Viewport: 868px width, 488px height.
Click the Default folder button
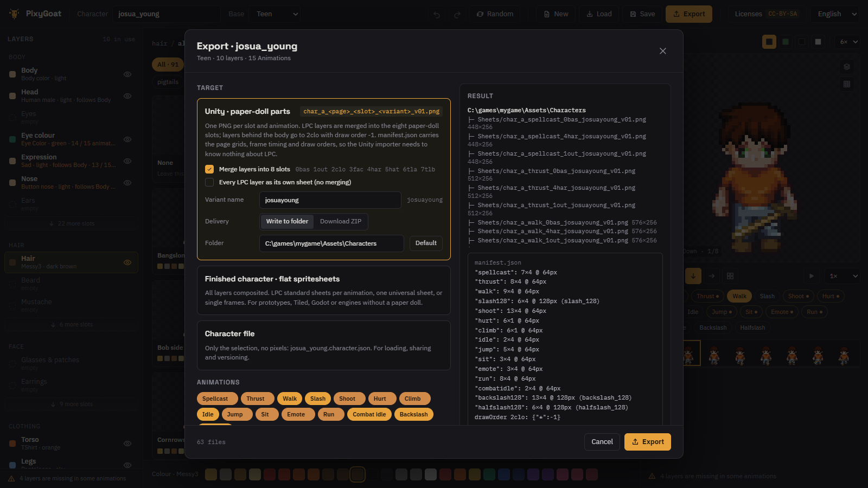426,243
